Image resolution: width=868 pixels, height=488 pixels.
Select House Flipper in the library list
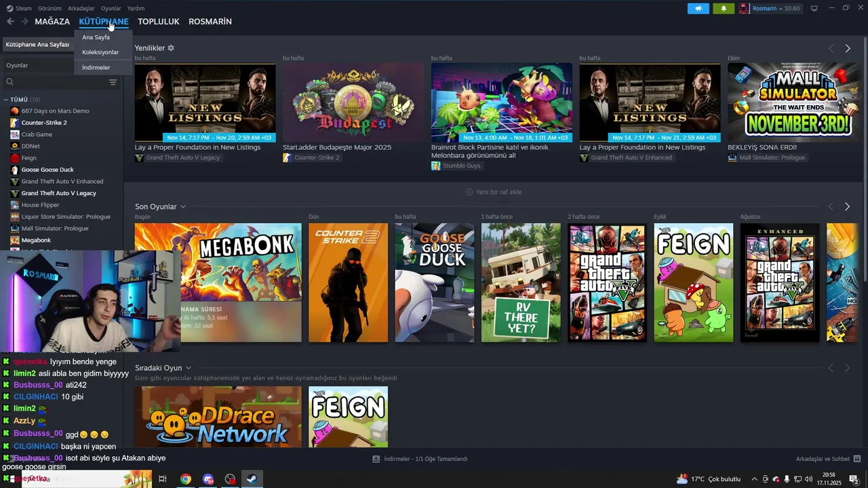[40, 205]
